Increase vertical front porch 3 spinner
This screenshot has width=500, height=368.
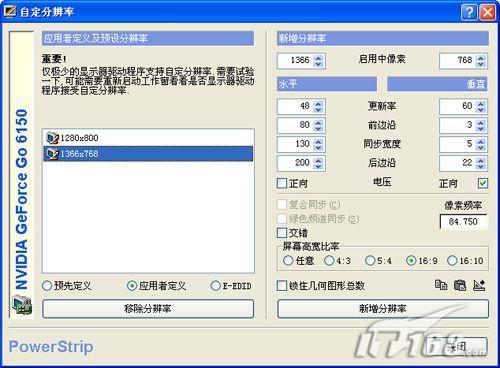point(481,122)
